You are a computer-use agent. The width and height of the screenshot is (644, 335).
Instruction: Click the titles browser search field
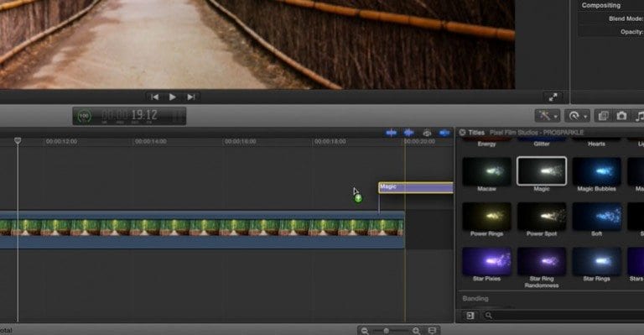coord(563,316)
